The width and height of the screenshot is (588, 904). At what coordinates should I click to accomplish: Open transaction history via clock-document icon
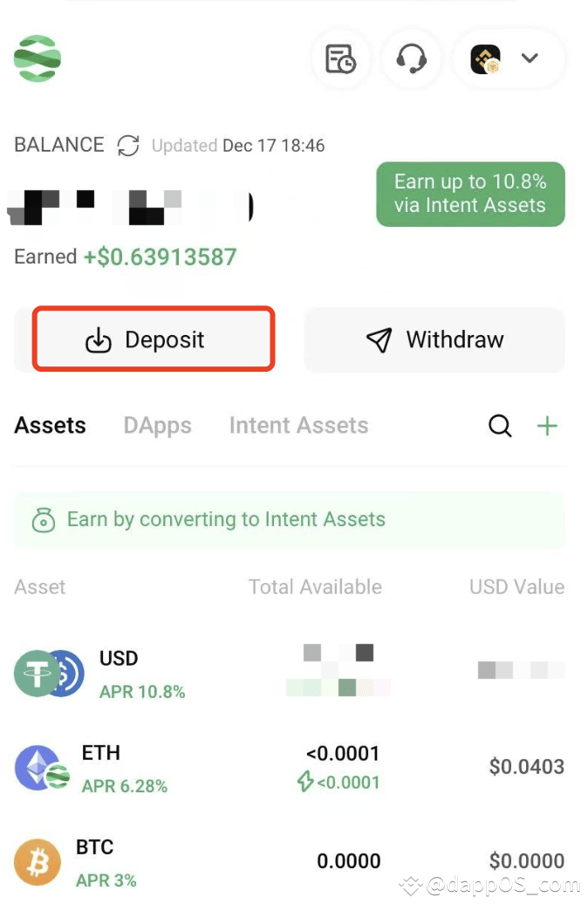tap(340, 58)
